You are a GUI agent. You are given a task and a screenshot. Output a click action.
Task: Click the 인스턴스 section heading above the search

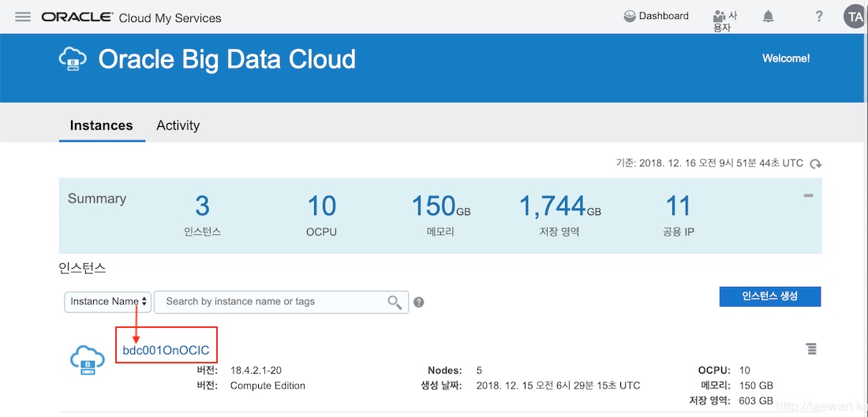click(x=82, y=269)
